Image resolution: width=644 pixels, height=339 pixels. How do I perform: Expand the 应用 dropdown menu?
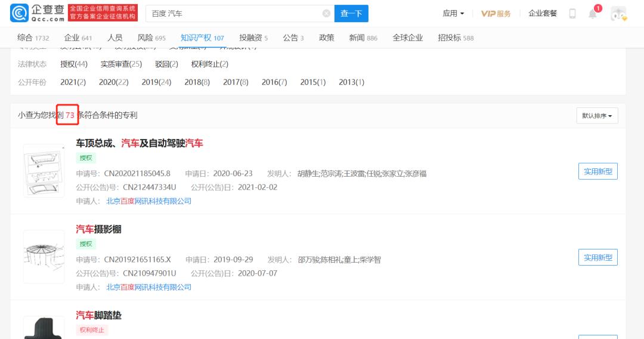point(453,13)
